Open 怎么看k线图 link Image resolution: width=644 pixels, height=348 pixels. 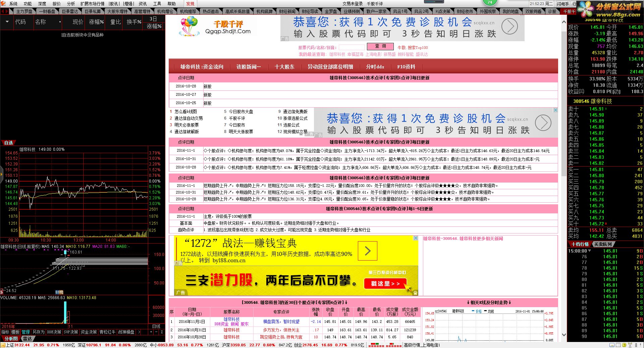pos(185,112)
